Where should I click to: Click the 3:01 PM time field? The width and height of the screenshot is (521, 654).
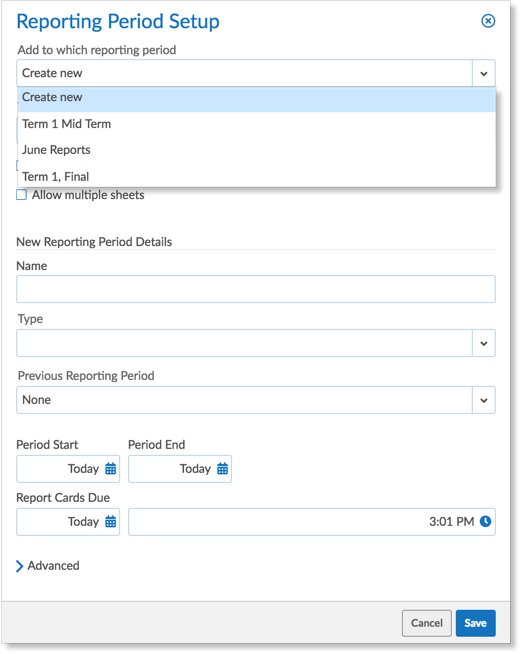[x=312, y=522]
